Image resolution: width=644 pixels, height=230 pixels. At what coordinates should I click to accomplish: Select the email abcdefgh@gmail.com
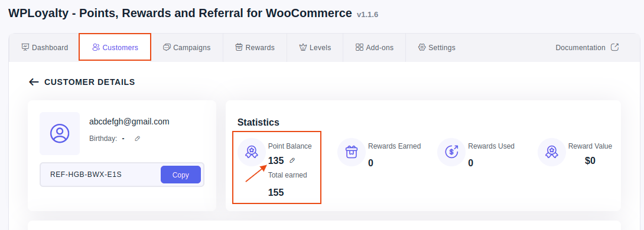(129, 121)
